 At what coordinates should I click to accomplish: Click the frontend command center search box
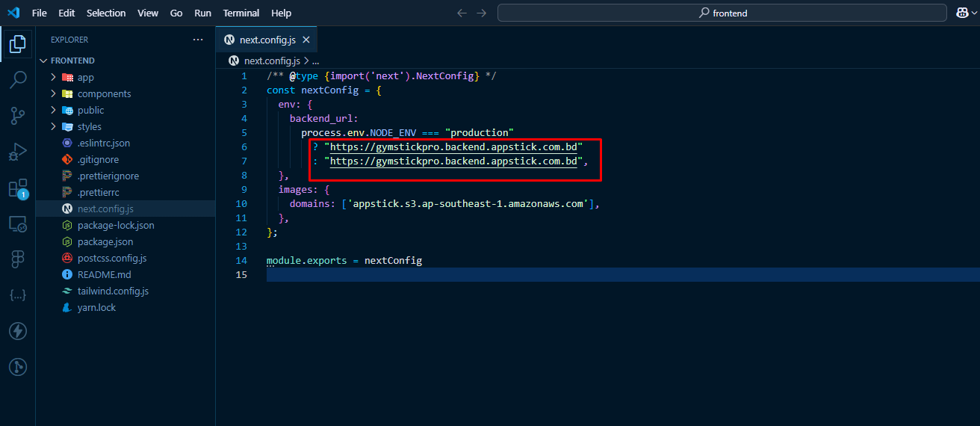723,13
